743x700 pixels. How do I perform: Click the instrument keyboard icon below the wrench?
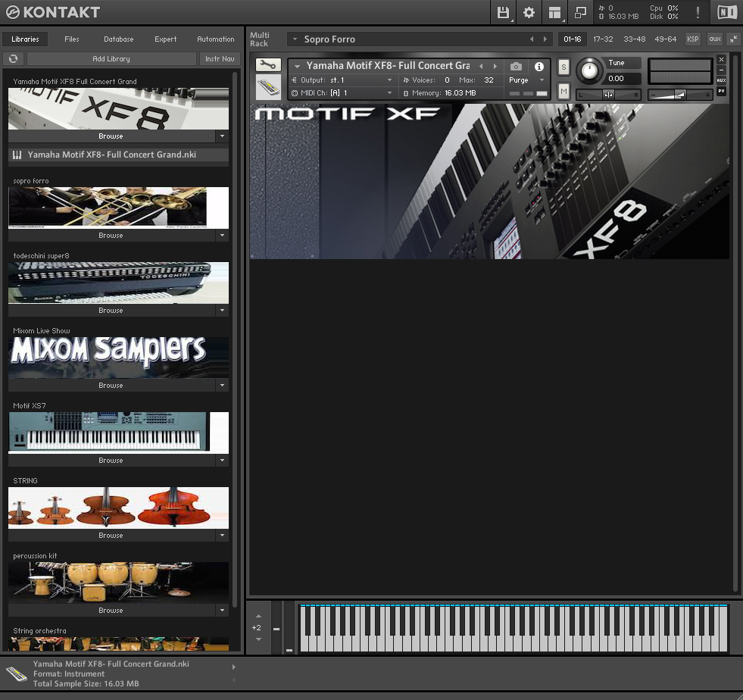coord(268,87)
